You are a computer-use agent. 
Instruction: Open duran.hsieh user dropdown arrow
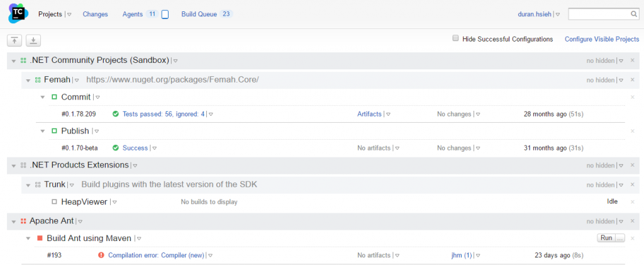click(558, 14)
